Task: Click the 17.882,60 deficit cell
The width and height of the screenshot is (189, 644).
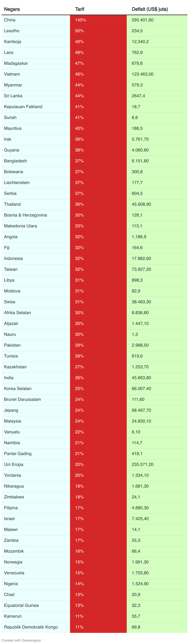Action: click(157, 258)
